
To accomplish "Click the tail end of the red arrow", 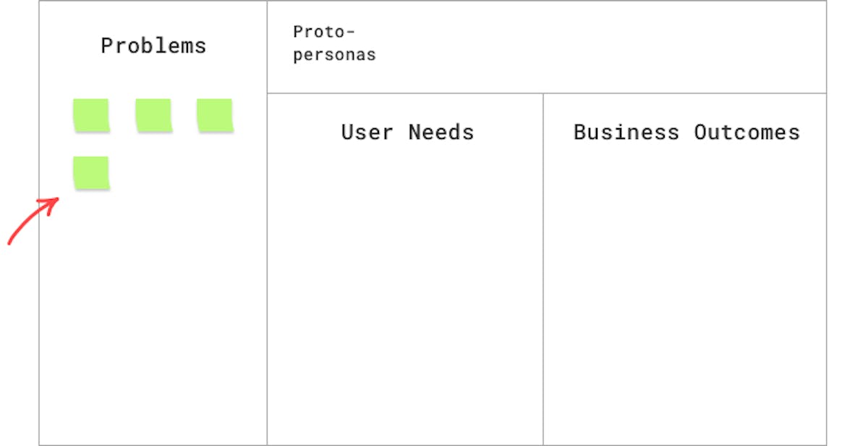I will click(x=10, y=242).
